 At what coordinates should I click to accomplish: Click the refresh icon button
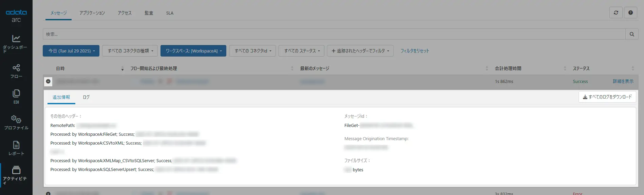[x=616, y=13]
